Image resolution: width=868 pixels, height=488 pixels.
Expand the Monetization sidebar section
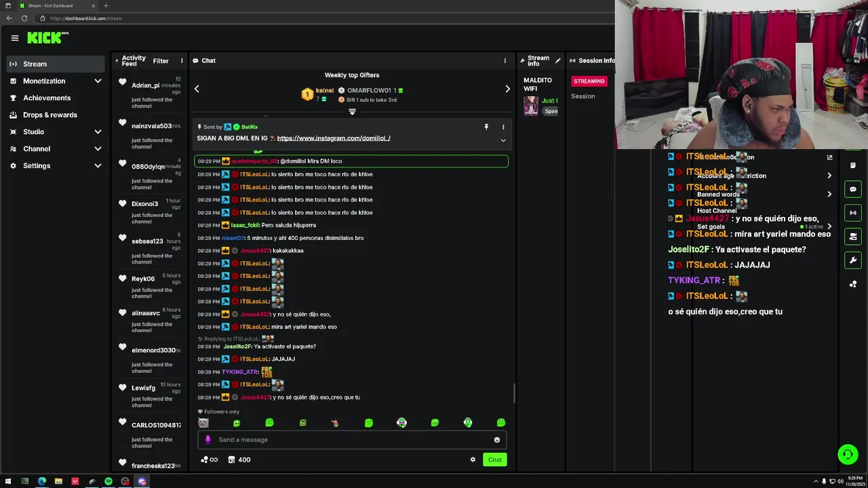pyautogui.click(x=55, y=81)
